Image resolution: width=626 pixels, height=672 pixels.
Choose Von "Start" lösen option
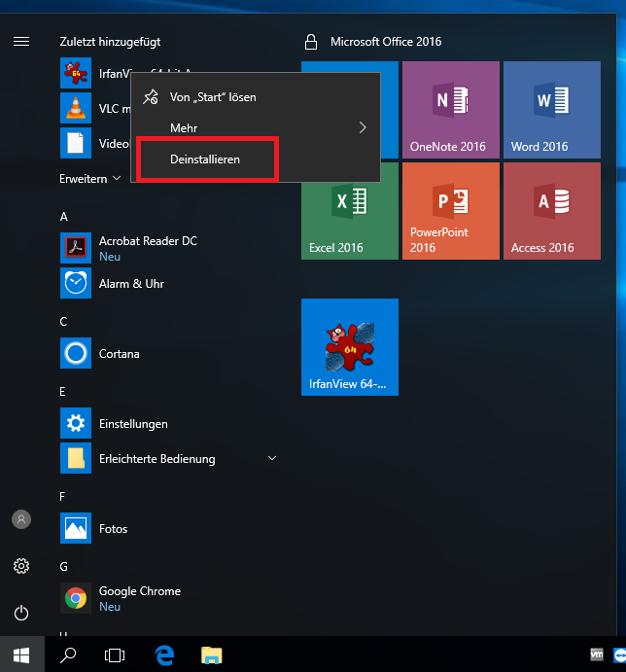(x=212, y=97)
